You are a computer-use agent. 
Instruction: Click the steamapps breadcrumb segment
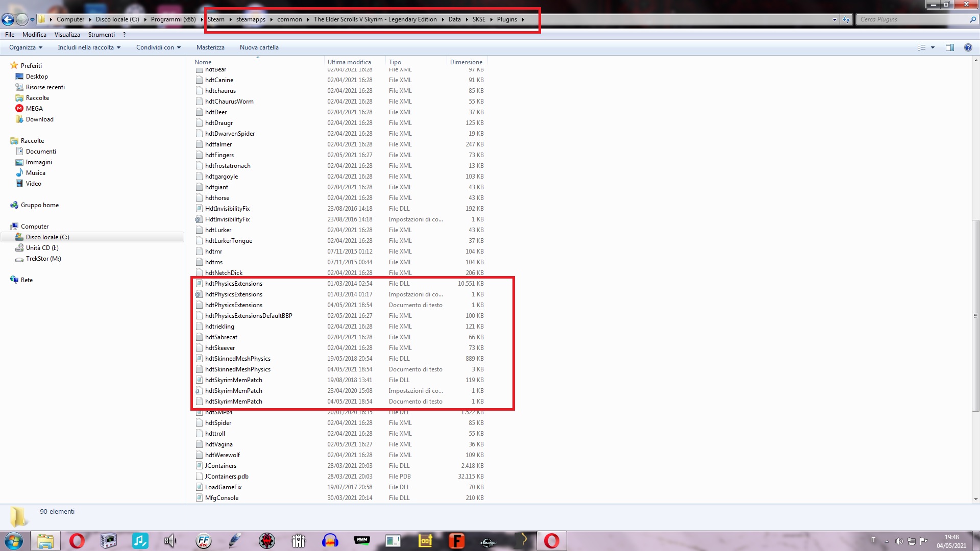pos(251,19)
